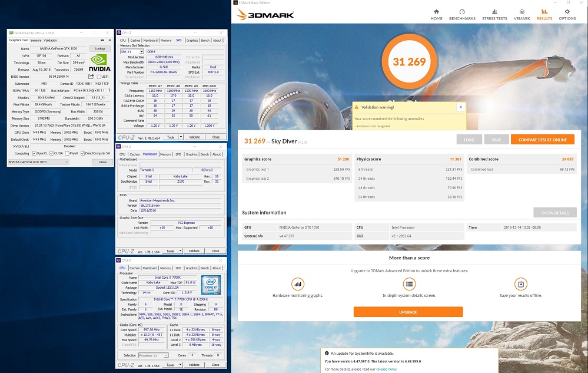This screenshot has height=373, width=588.
Task: Toggle the OpenCL checkbox
Action: click(34, 153)
